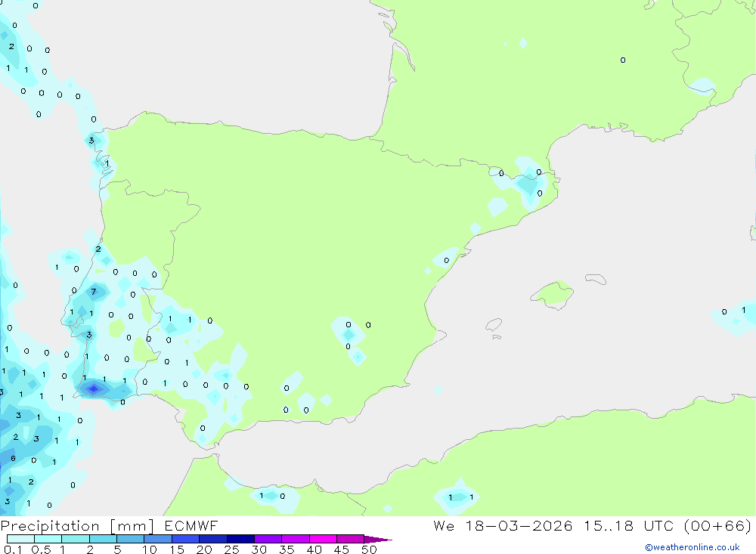Viewport: 756px width, 554px height.
Task: Select the Precipitation [mm] title text
Action: click(x=77, y=526)
